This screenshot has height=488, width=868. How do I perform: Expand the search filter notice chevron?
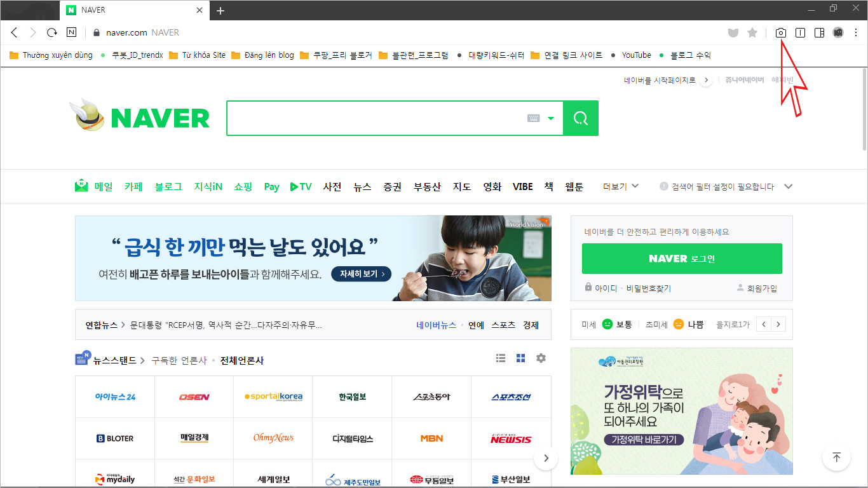(789, 187)
